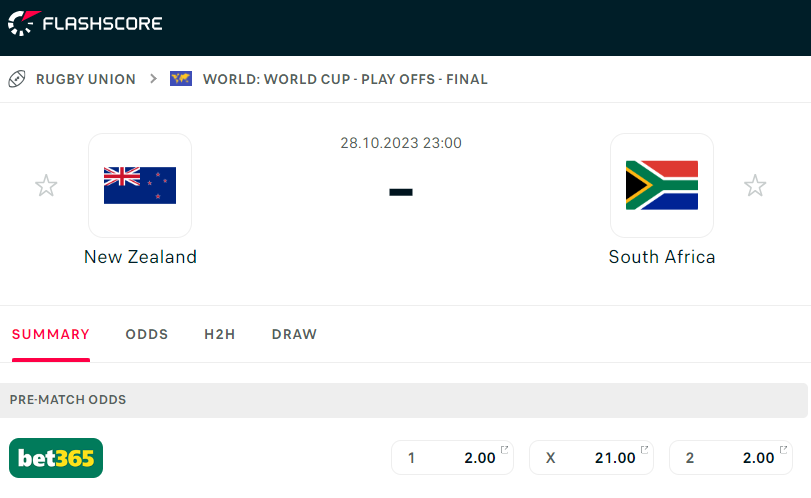Click the bet365 bookmaker logo
Image resolution: width=811 pixels, height=498 pixels.
coord(56,458)
